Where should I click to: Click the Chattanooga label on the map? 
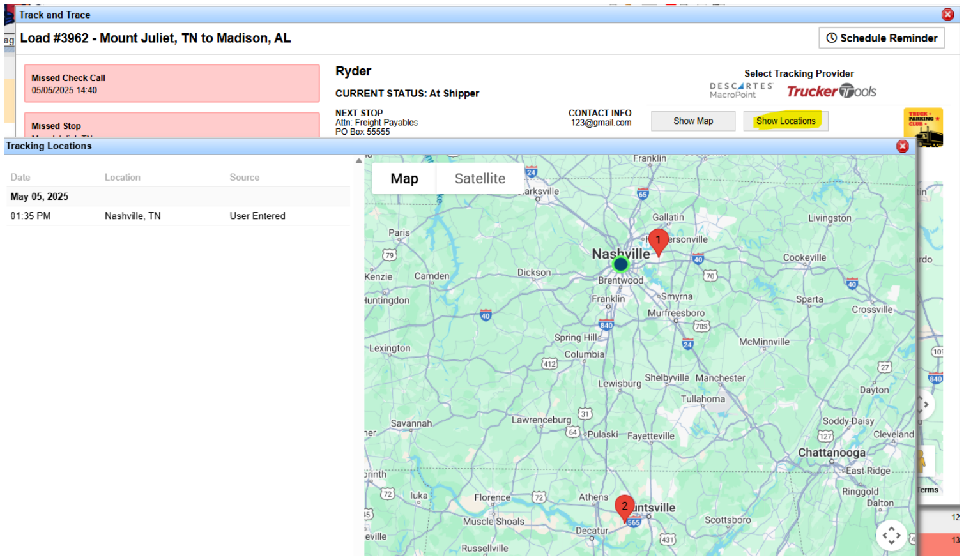click(x=832, y=452)
